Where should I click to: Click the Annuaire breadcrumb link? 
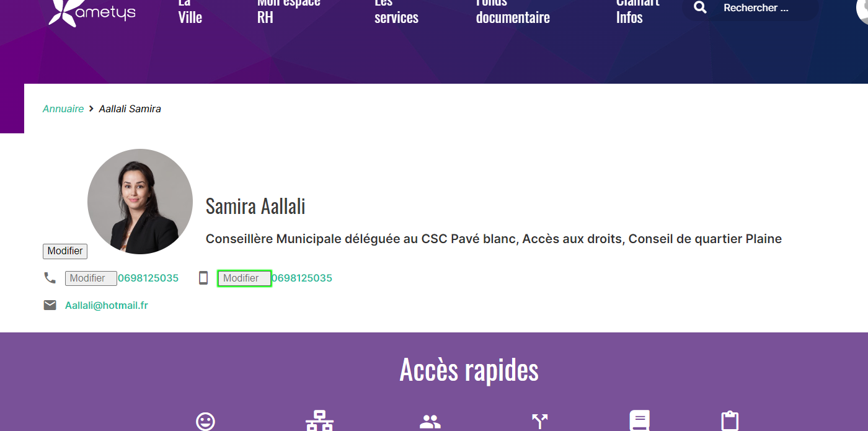click(63, 109)
